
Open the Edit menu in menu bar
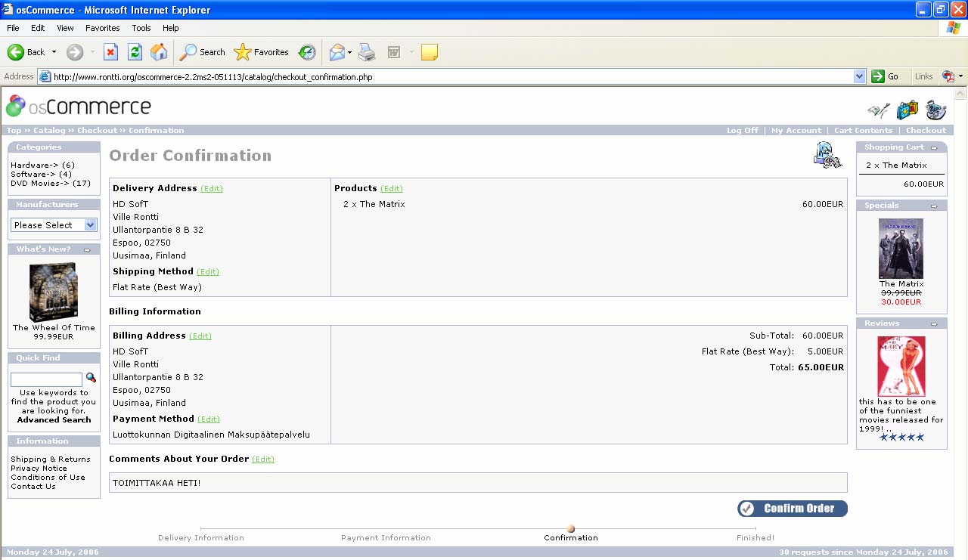(x=38, y=28)
